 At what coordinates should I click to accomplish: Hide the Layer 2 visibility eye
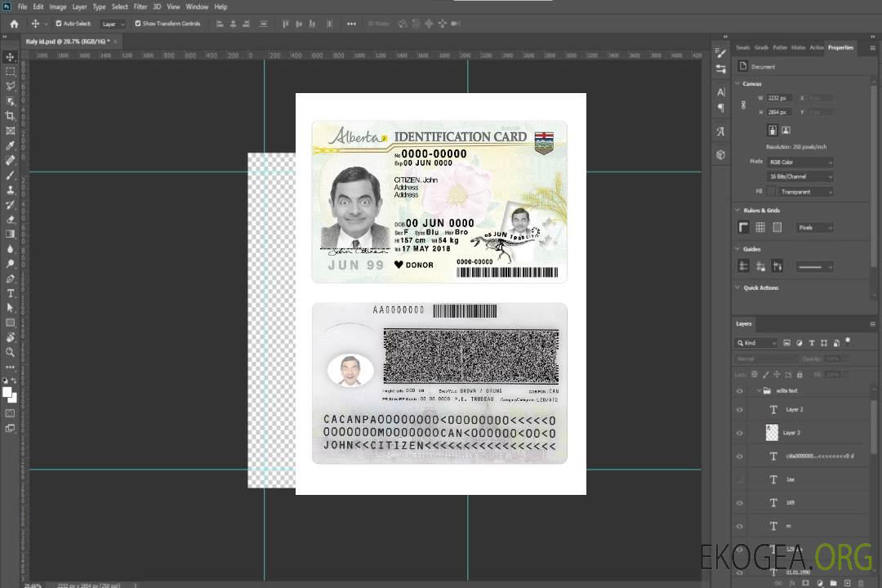[740, 409]
